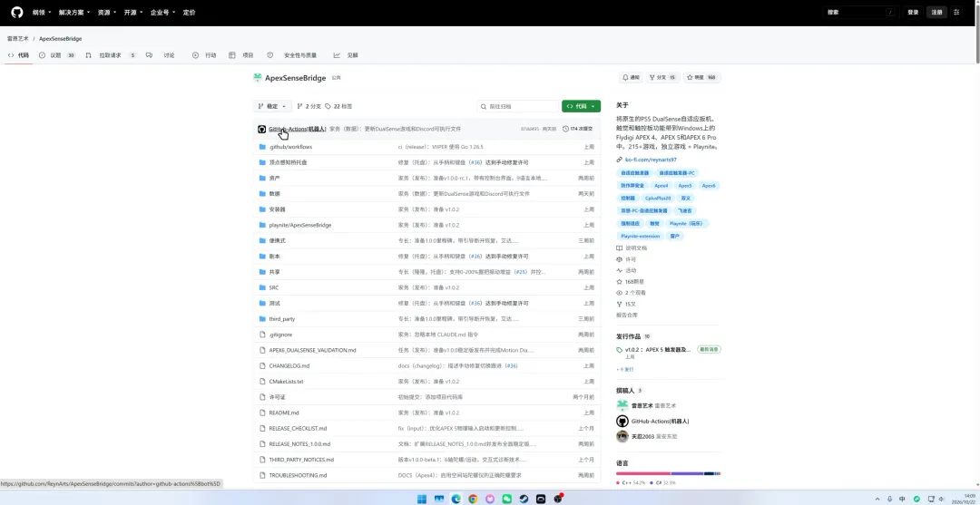
Task: Open the green 代码 dropdown button
Action: tap(581, 106)
